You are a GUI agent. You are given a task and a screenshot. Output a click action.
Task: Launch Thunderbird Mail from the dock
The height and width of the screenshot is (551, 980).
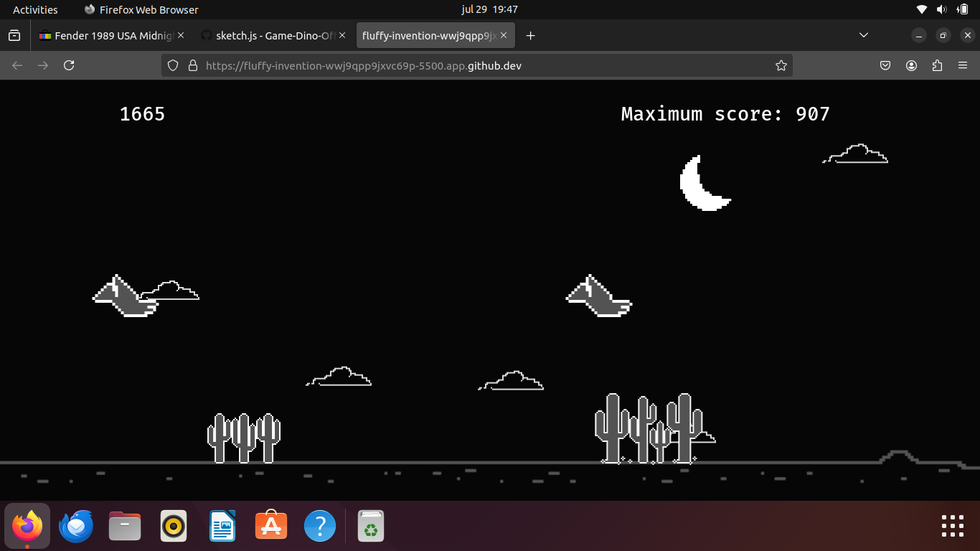pyautogui.click(x=76, y=526)
